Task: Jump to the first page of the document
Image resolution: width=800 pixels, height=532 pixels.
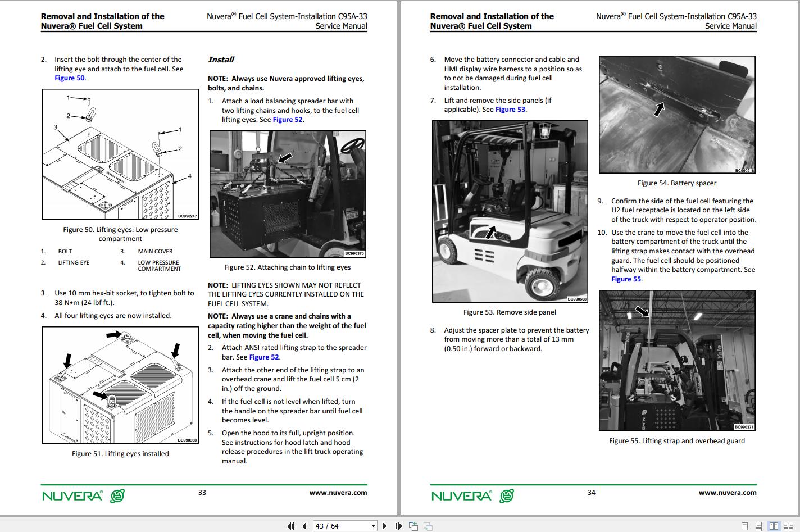Action: click(x=290, y=526)
